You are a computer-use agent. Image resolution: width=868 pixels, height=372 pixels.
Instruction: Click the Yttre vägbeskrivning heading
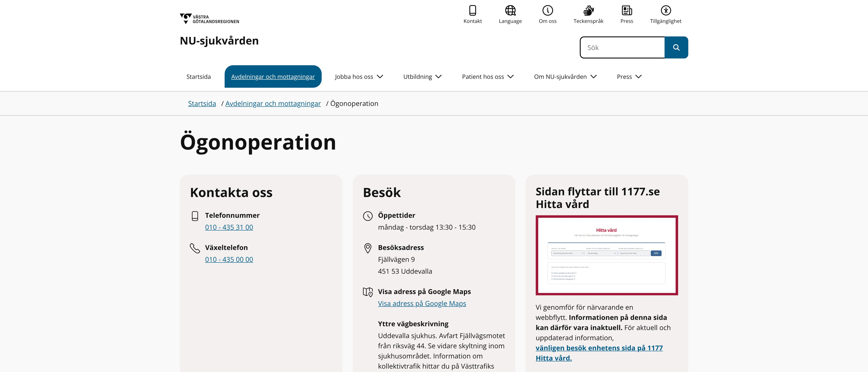[x=413, y=324]
